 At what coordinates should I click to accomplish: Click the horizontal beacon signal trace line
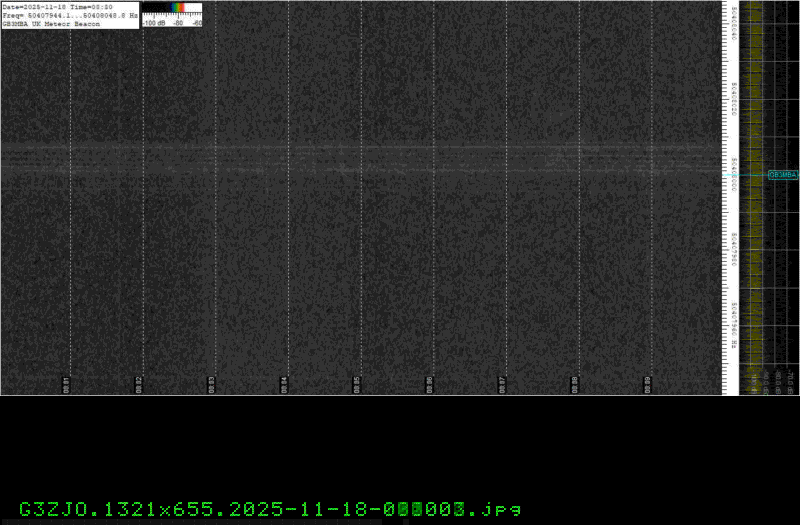click(360, 150)
